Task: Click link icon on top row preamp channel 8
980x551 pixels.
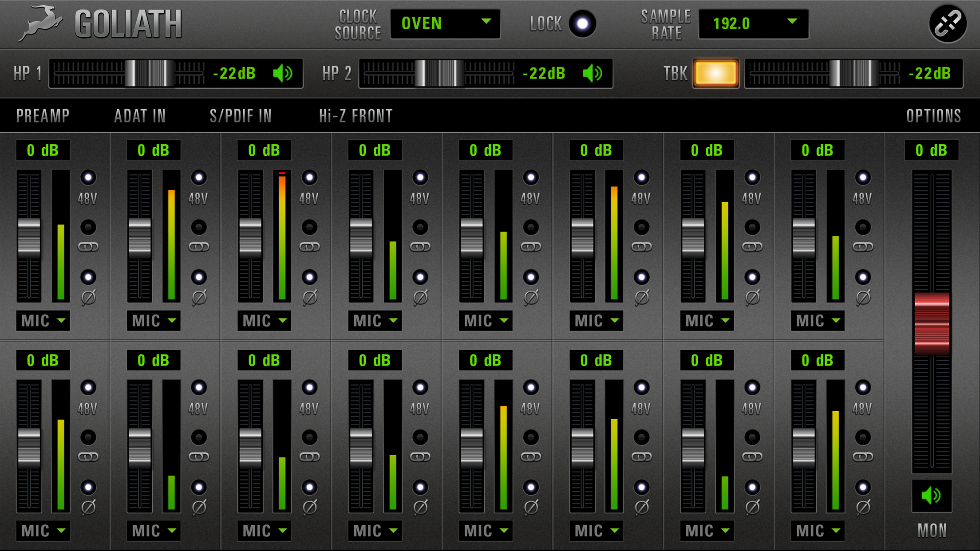Action: pos(863,247)
